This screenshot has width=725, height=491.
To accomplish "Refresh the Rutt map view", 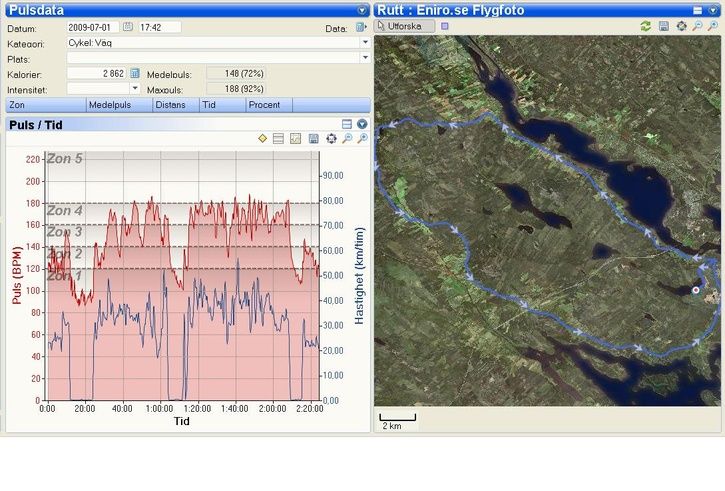I will tap(646, 26).
